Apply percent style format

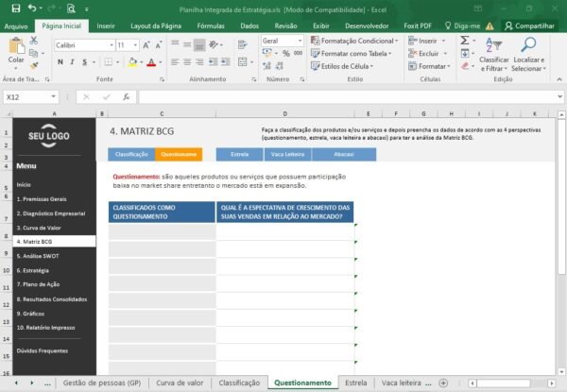[x=286, y=54]
